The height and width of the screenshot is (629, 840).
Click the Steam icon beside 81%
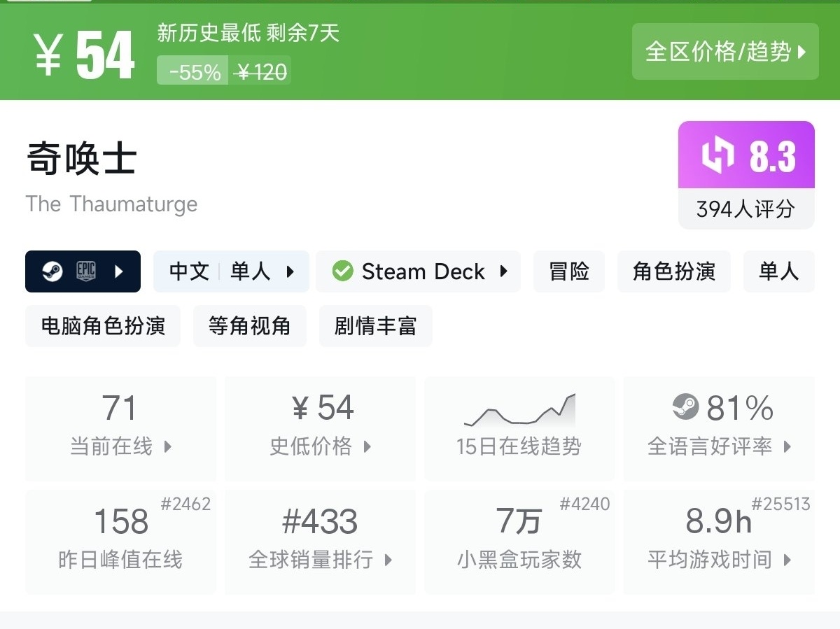[685, 407]
